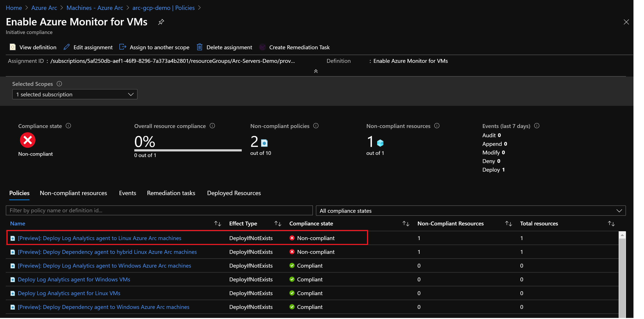This screenshot has height=319, width=644.
Task: Collapse the assignment details chevron
Action: (x=316, y=71)
